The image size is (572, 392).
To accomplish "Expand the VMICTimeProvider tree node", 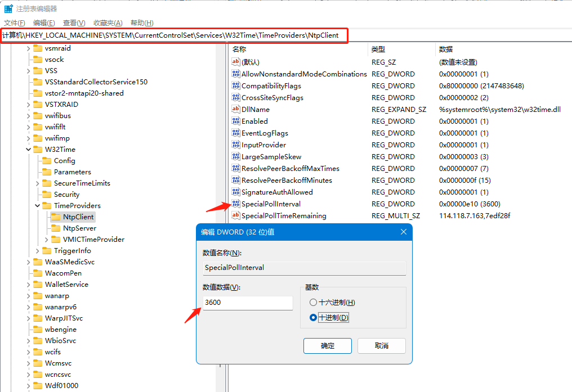I will click(x=47, y=240).
